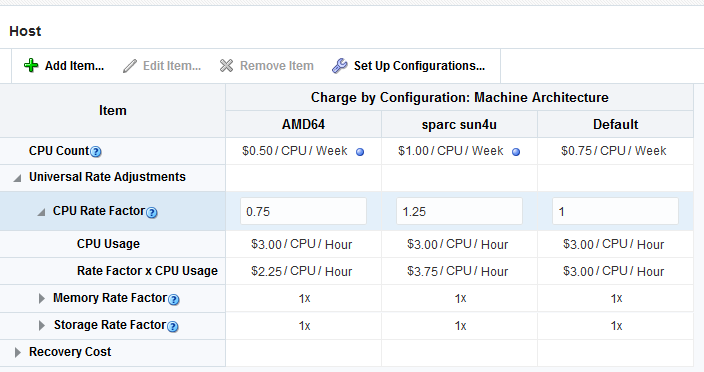The width and height of the screenshot is (704, 372).
Task: Select the sparc sun4u column header
Action: (x=459, y=124)
